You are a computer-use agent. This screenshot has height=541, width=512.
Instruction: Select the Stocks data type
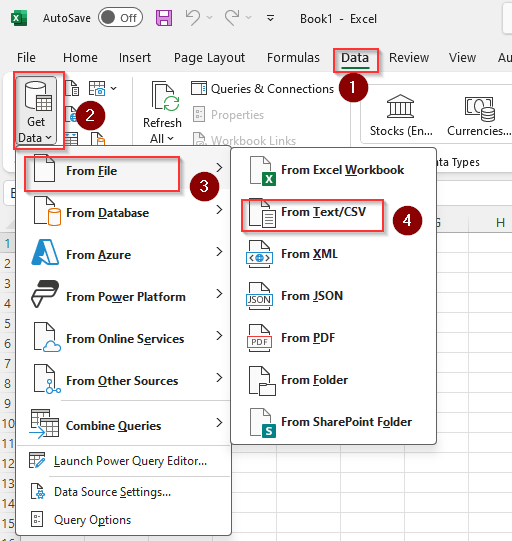click(401, 116)
